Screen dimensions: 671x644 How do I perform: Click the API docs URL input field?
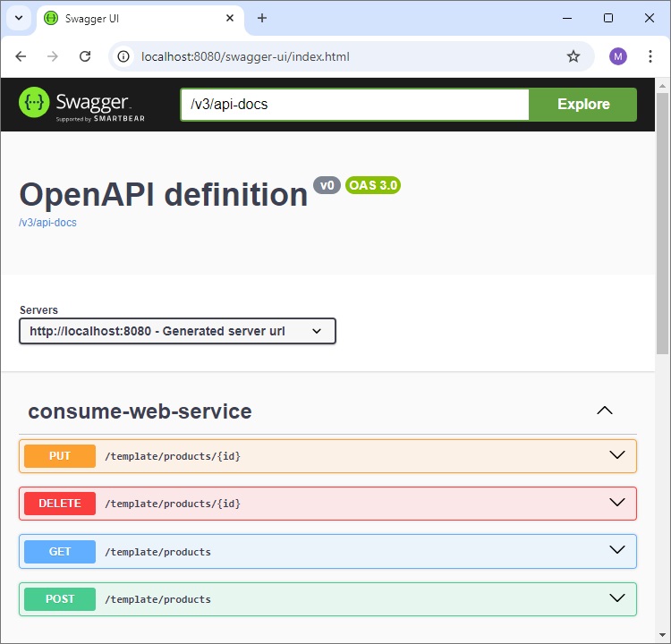tap(354, 104)
